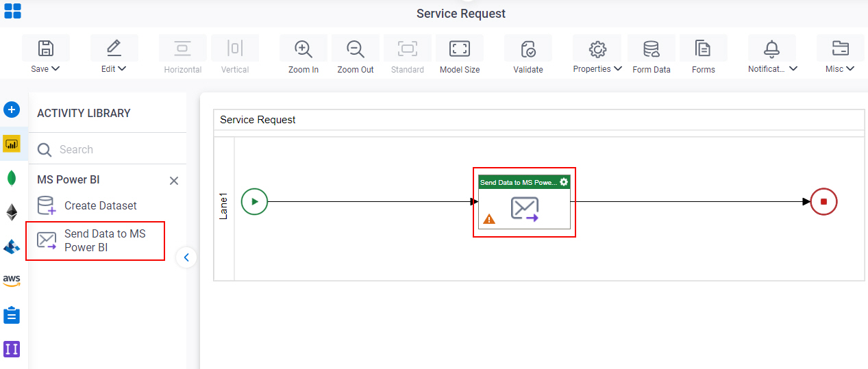Click the ACTIVITY LIBRARY heading
This screenshot has height=369, width=868.
pyautogui.click(x=84, y=113)
